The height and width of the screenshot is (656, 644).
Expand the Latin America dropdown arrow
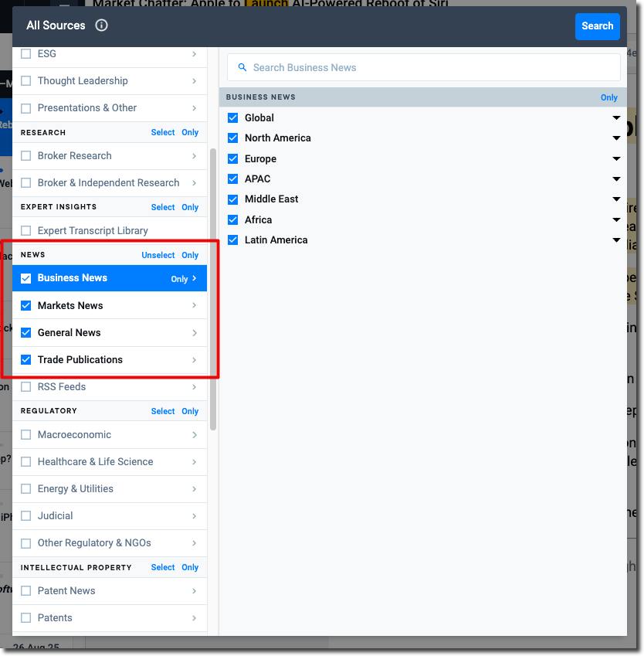point(616,240)
